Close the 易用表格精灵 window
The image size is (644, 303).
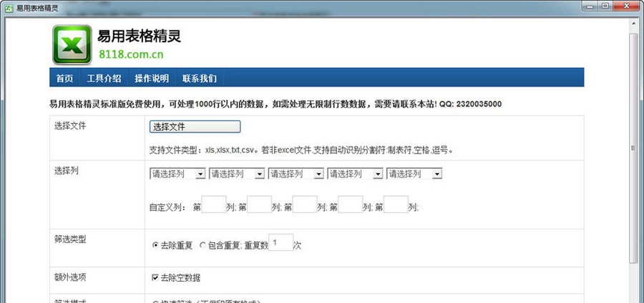click(627, 6)
